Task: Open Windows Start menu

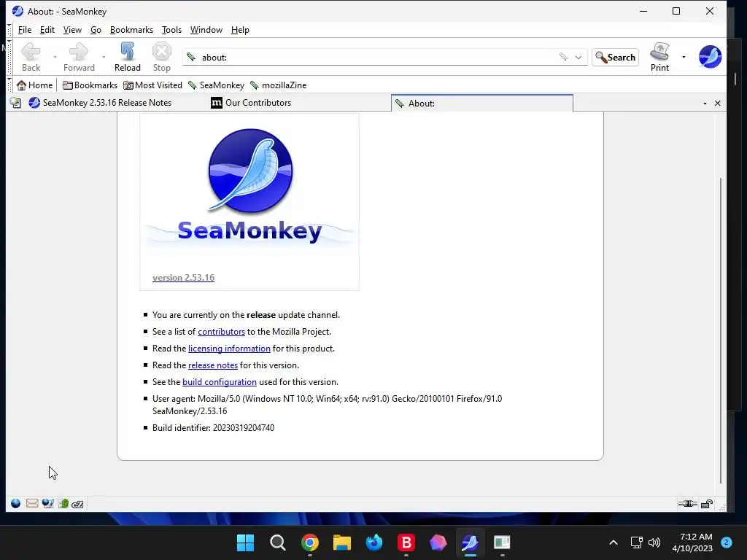Action: pos(245,542)
